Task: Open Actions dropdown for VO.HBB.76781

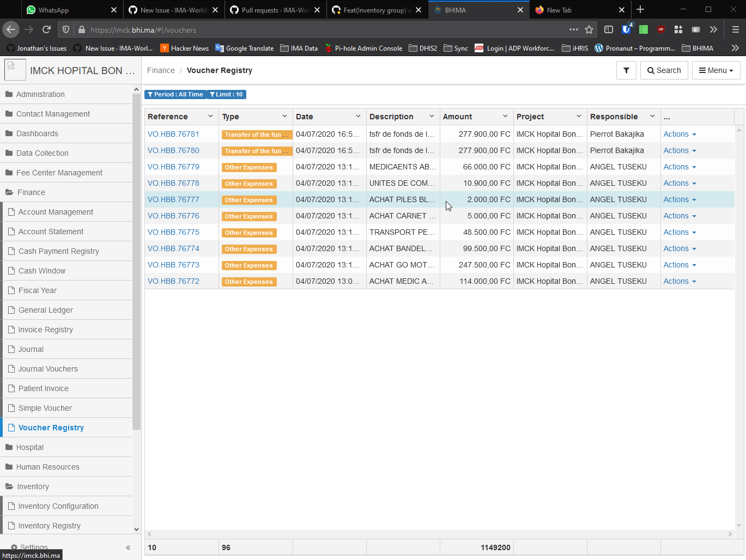Action: pos(680,134)
